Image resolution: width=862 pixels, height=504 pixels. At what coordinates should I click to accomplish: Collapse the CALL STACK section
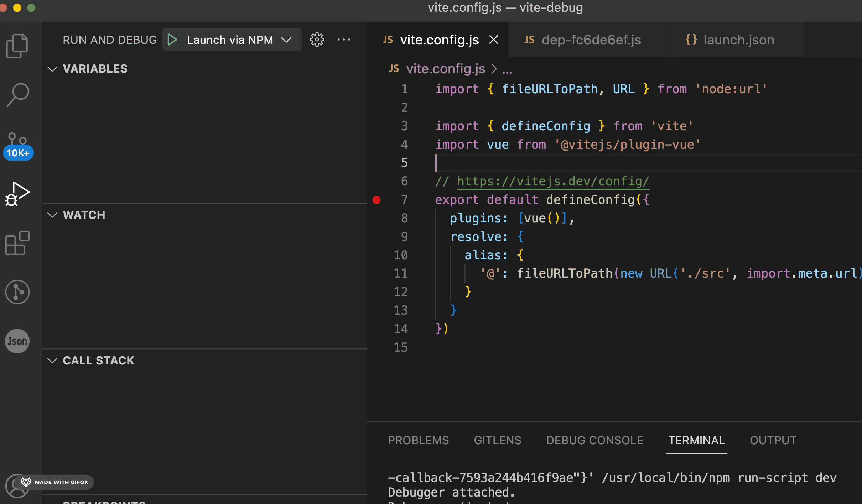click(x=52, y=361)
